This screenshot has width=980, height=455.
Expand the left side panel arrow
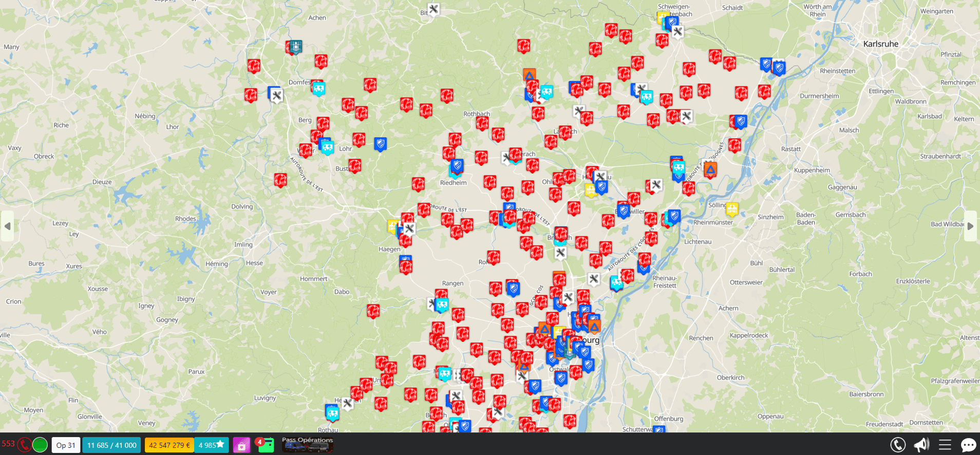point(7,226)
